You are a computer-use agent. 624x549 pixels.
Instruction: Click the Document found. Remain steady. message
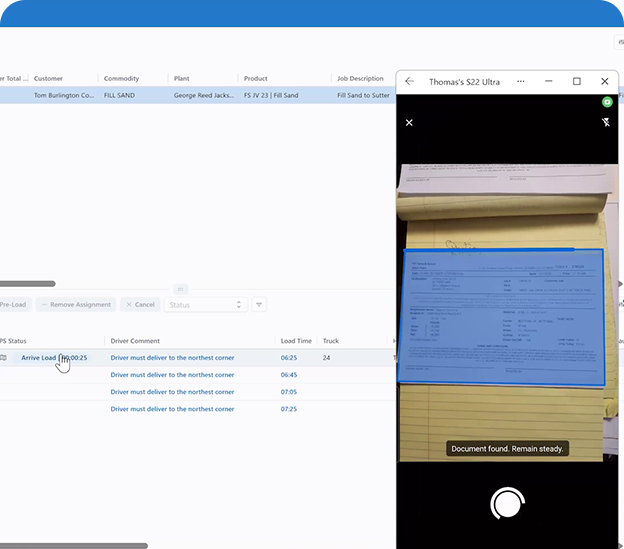point(507,449)
